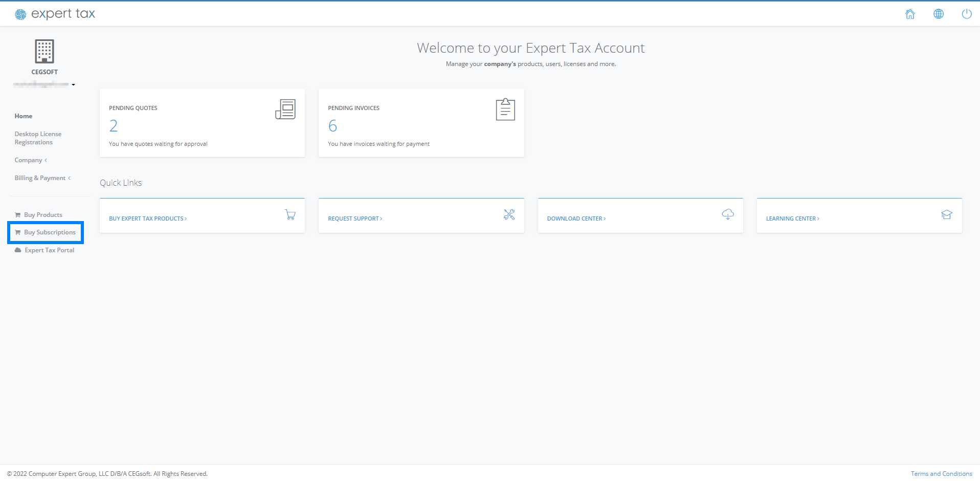Image resolution: width=980 pixels, height=481 pixels.
Task: Click the CEGSOFT building icon
Action: click(44, 51)
